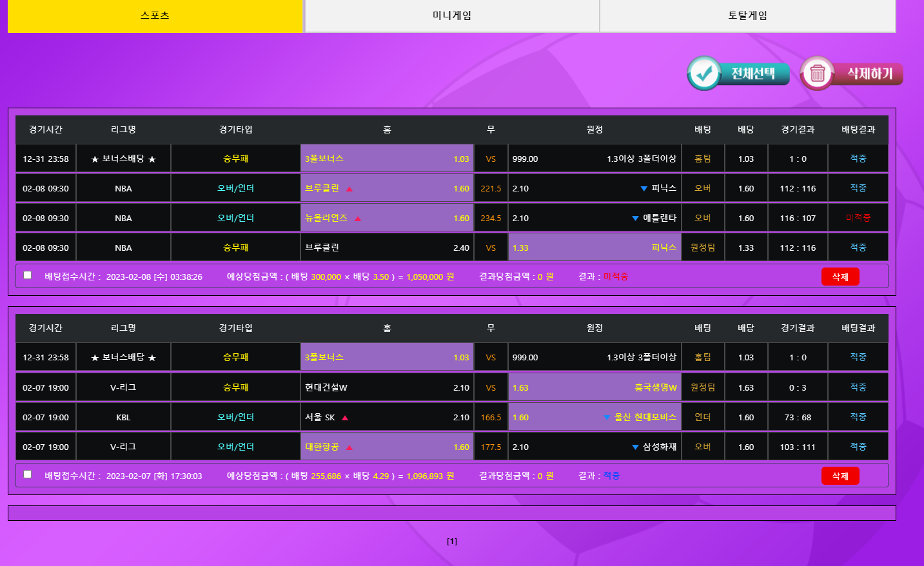Switch to the 토탈게임 tab
This screenshot has width=924, height=566.
[x=747, y=16]
